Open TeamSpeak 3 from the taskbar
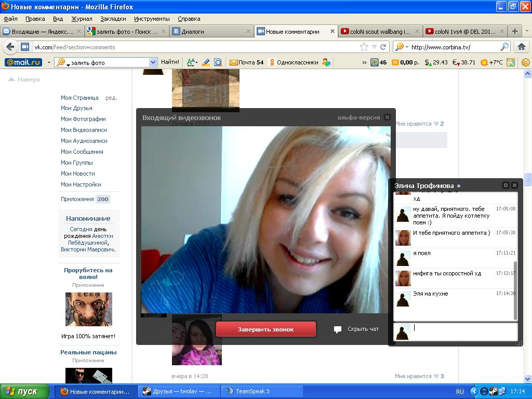Screen dimensions: 532x399 coord(261,392)
